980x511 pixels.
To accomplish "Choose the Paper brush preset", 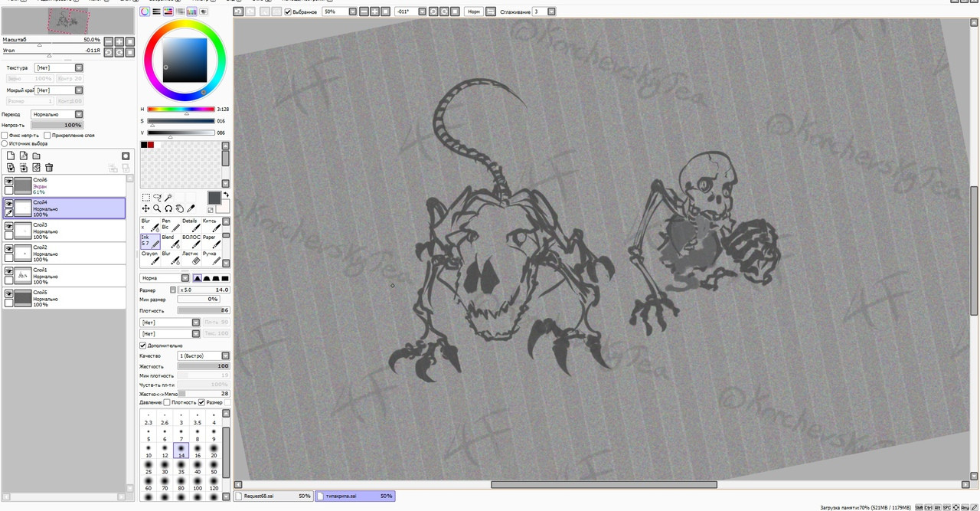I will tap(211, 241).
